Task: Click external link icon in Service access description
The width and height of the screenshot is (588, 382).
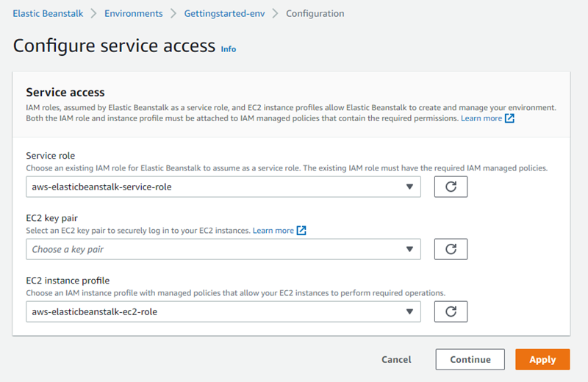Action: pos(510,118)
